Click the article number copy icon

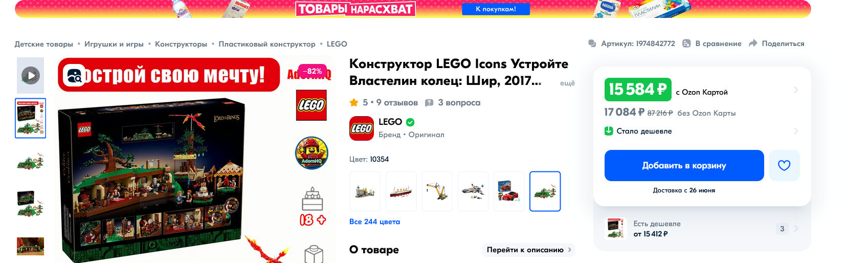592,43
